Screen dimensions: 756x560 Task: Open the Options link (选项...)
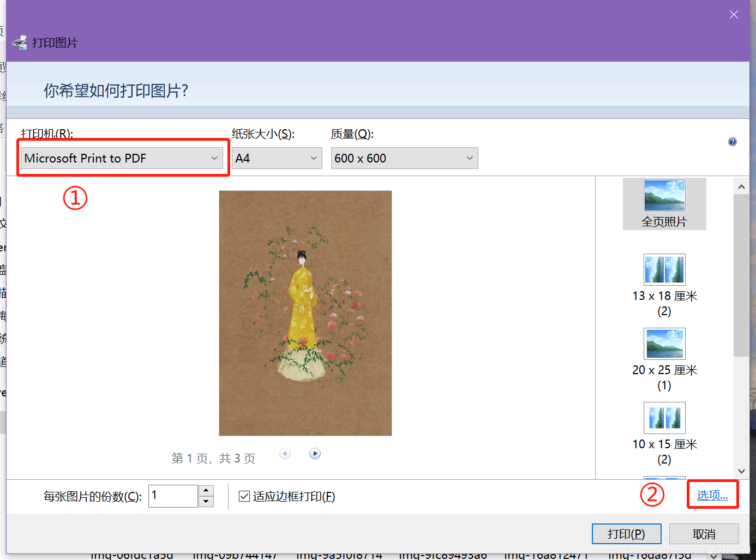pyautogui.click(x=712, y=495)
